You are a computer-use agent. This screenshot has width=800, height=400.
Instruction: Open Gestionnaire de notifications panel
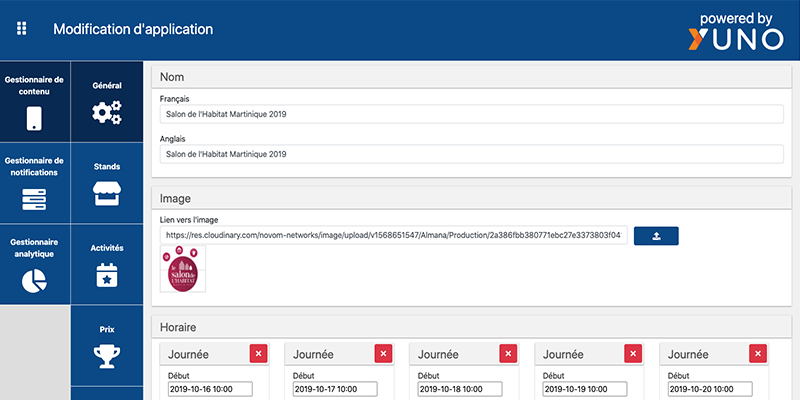(35, 182)
